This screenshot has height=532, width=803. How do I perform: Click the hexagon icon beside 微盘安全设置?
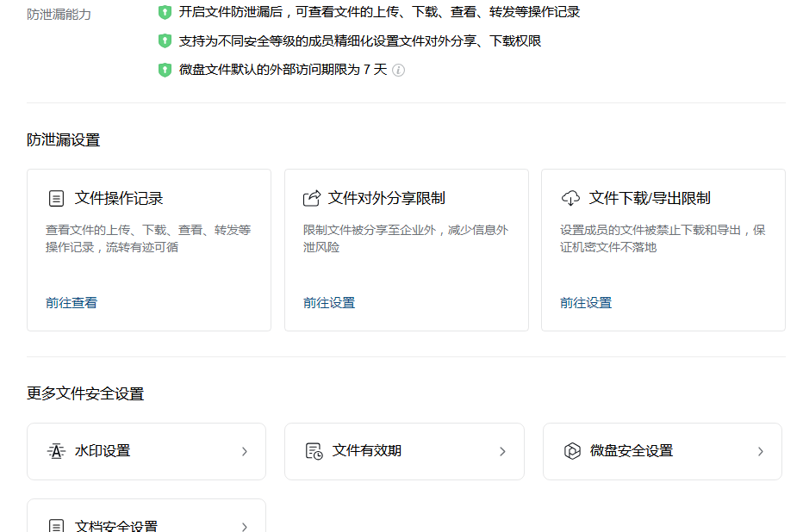(x=573, y=451)
